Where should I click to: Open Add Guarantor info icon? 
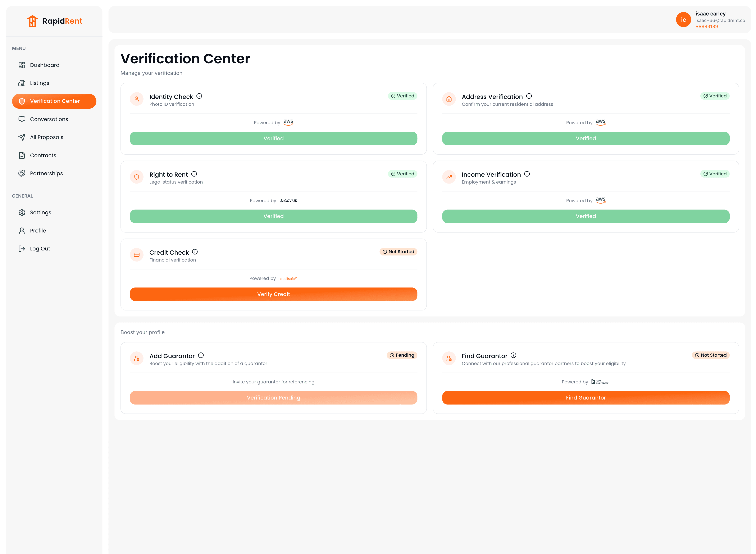coord(201,355)
